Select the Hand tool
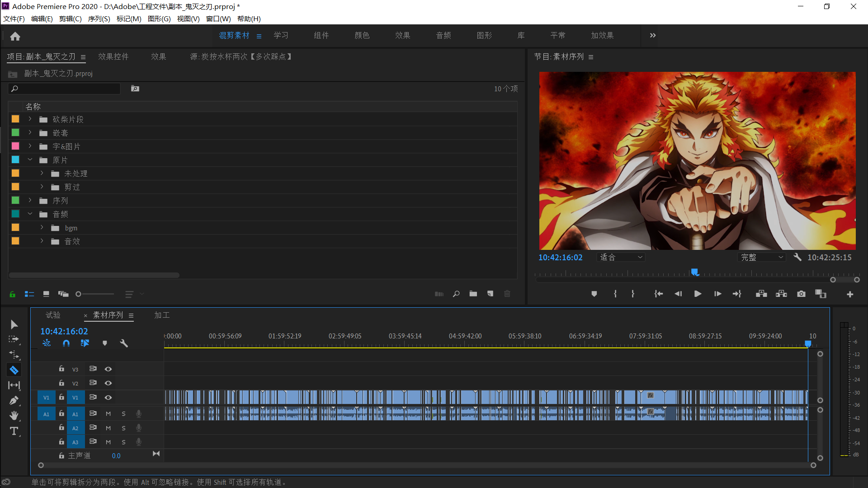 pos(14,416)
